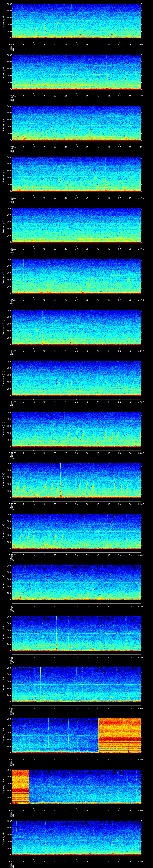This screenshot has height=868, width=153.
Task: Select the "39:00" end time label
Action: point(141,504)
